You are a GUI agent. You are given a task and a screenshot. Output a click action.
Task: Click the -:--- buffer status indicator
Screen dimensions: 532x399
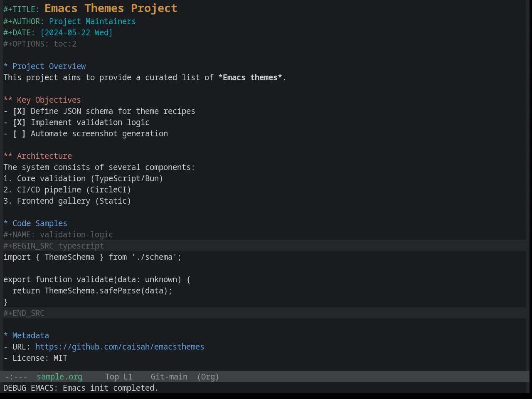[x=16, y=377]
